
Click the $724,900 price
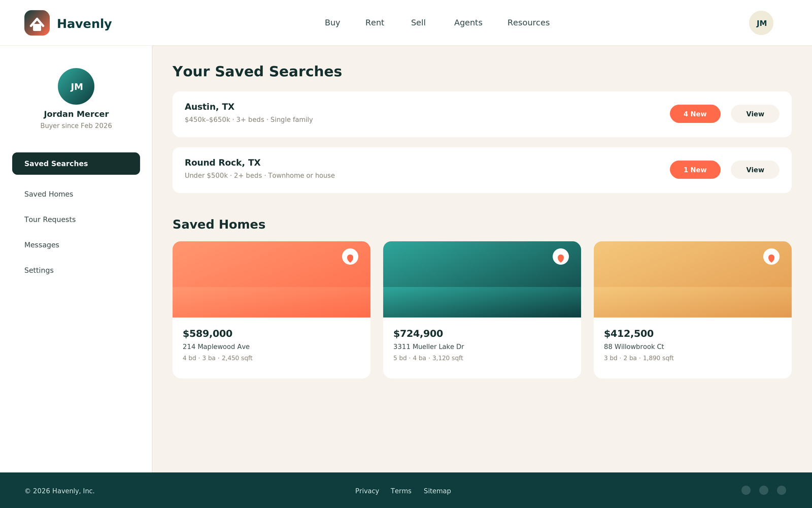coord(418,334)
